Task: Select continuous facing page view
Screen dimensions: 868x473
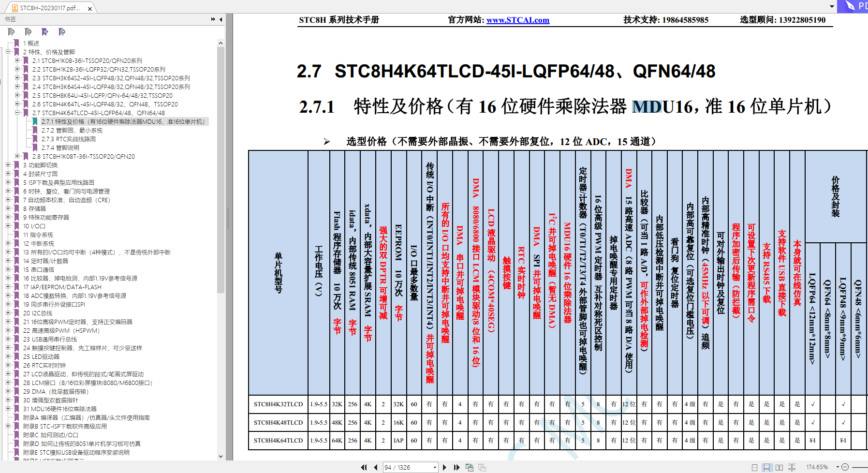Action: click(x=792, y=467)
